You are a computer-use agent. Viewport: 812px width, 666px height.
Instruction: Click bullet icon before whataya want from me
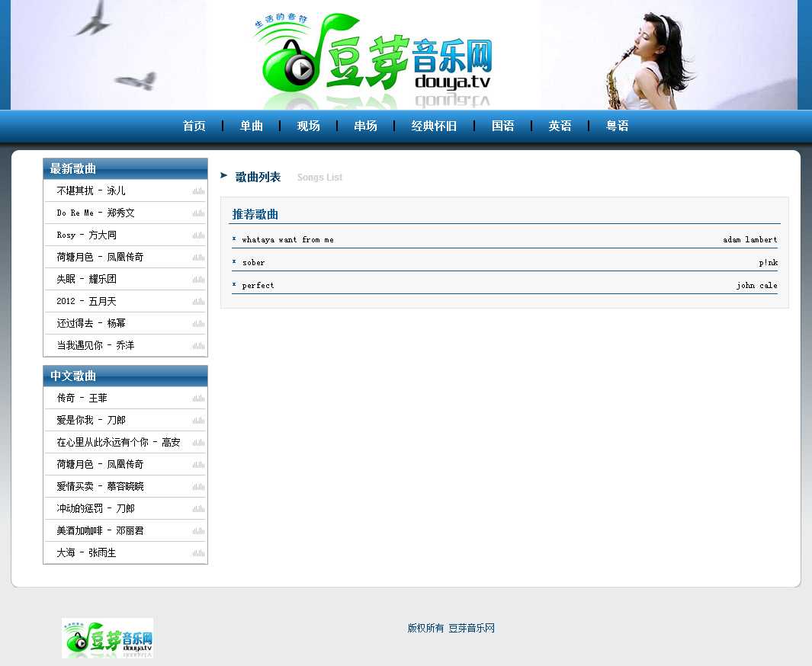(234, 239)
